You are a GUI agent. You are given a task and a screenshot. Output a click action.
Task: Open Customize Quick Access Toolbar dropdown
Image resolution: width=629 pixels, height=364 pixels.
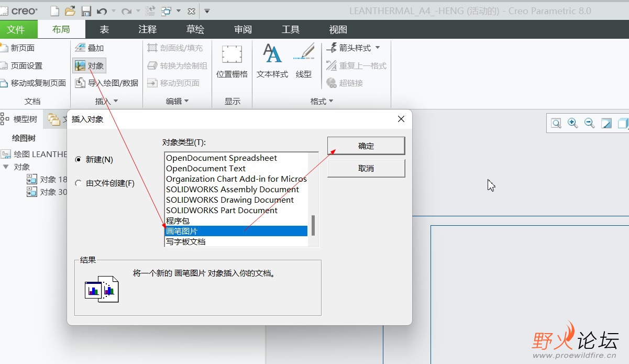pos(207,11)
